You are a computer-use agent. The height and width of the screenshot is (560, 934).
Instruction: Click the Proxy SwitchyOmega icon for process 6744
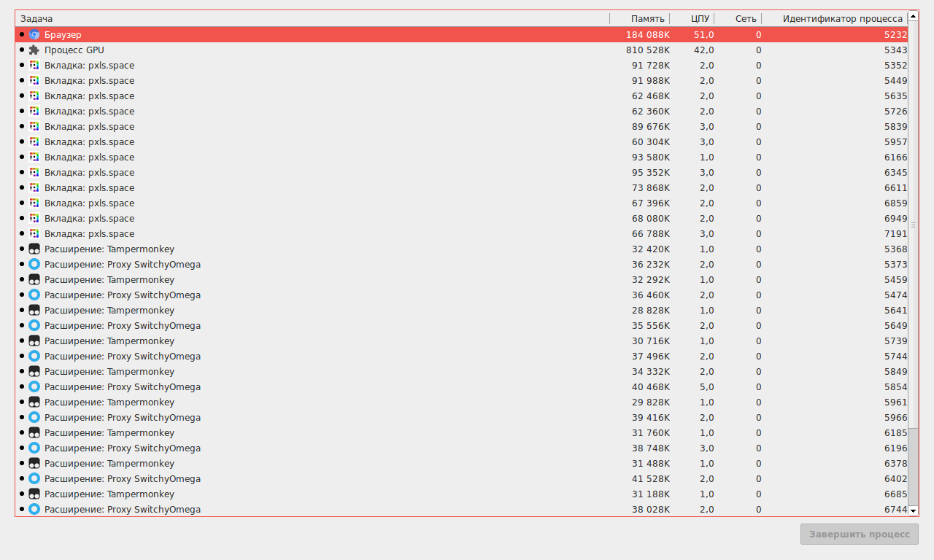pos(34,510)
